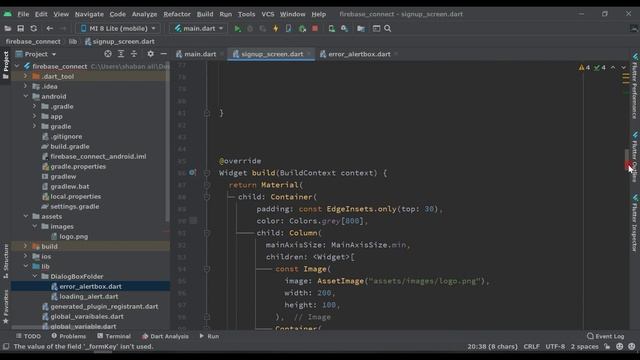The image size is (640, 360).
Task: Click the Save All toolbar icon
Action: 20,29
